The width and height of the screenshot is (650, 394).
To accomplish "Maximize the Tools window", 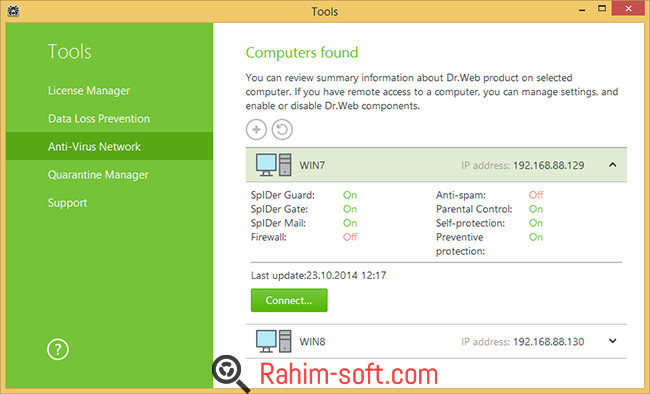I will [602, 8].
